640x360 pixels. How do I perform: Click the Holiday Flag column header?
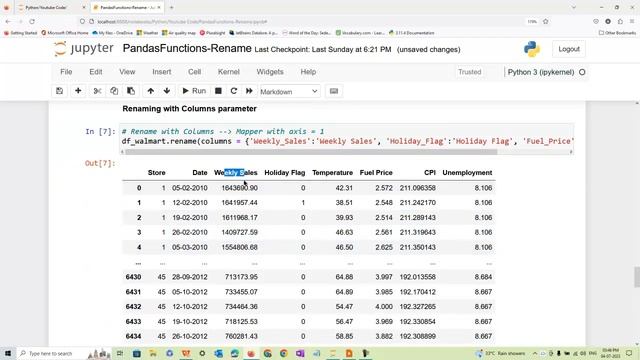coord(284,173)
